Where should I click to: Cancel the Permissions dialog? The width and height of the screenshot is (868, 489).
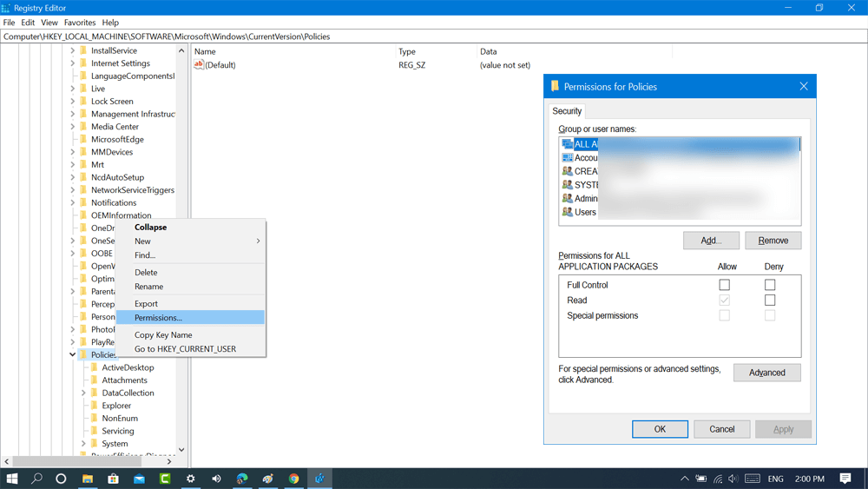tap(722, 429)
